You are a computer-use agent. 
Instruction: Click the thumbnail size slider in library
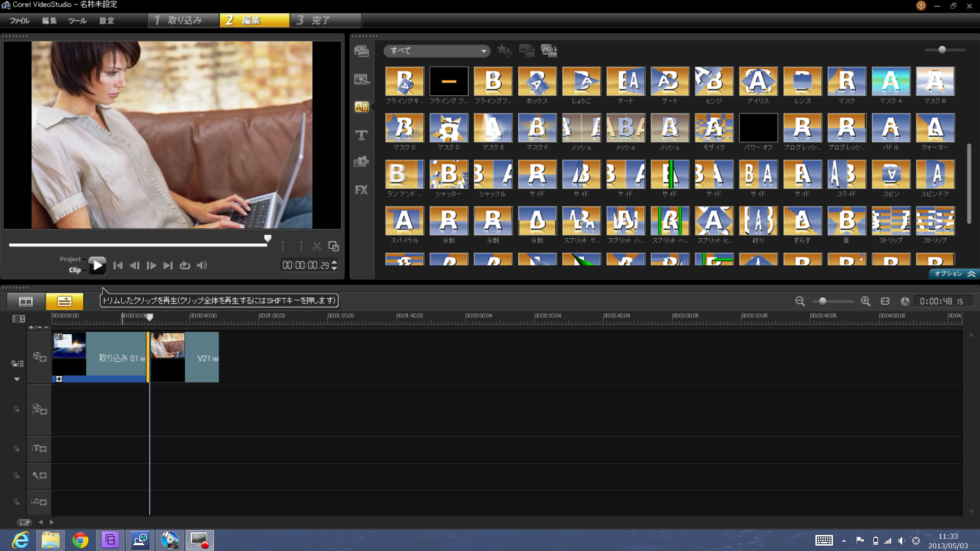pos(942,50)
